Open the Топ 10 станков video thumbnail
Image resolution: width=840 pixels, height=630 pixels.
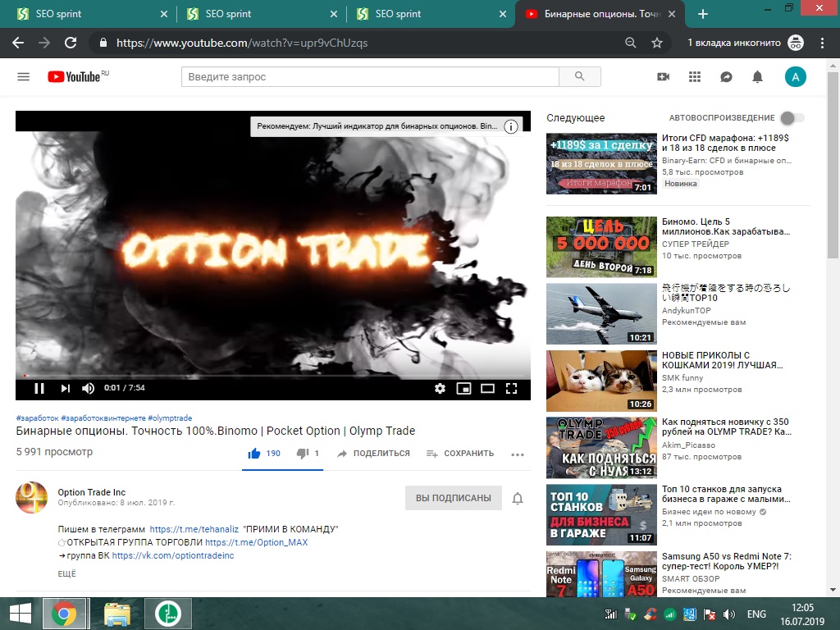tap(601, 514)
